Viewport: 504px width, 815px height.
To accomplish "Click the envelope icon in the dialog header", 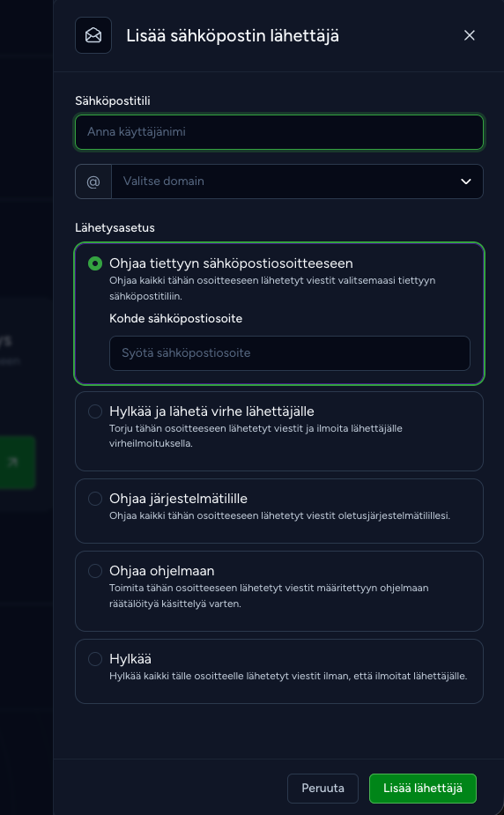I will click(x=93, y=35).
